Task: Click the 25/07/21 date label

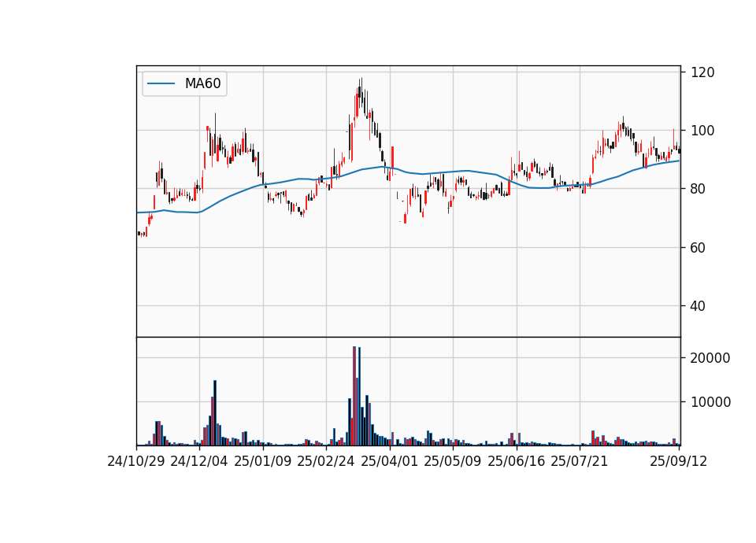Action: coord(580,461)
